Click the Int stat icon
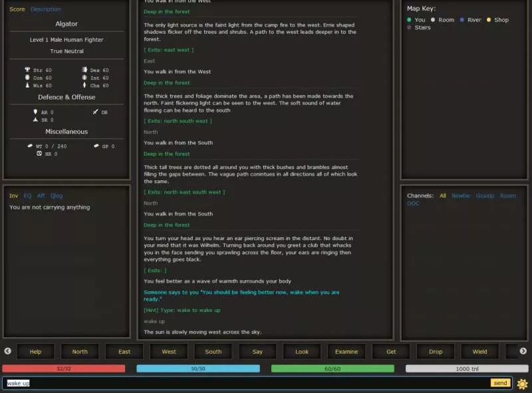Viewport: 532px width, 393px height. (84, 78)
